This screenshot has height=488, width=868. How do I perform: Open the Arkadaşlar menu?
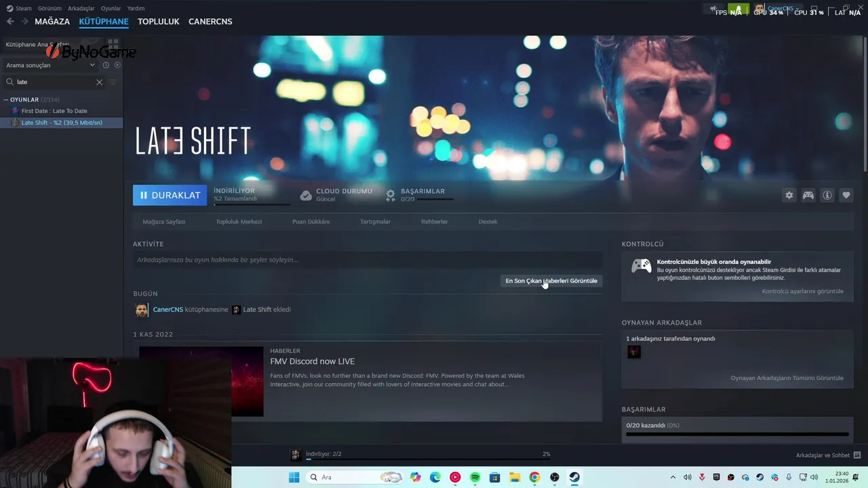81,8
